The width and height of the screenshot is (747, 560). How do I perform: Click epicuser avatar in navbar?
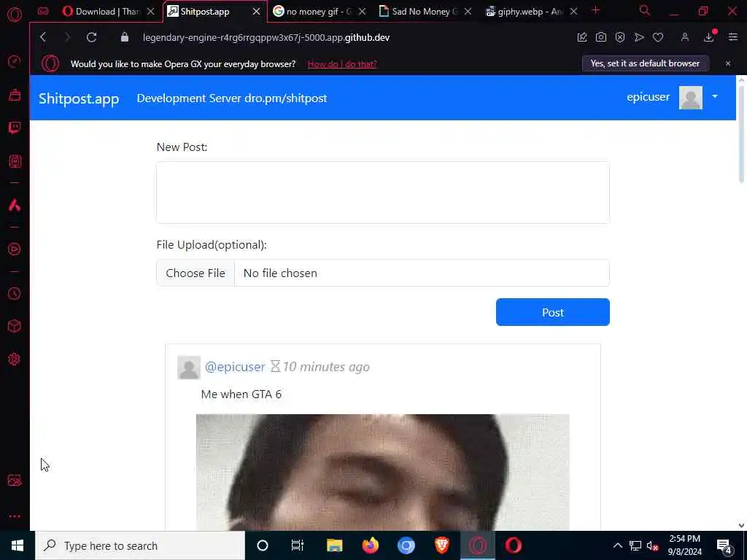[x=690, y=98]
